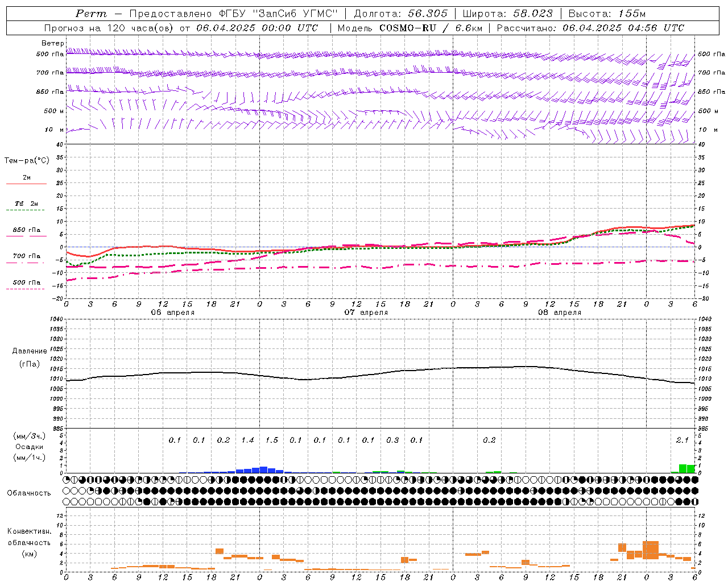Click the '1.4' precipitation amount

247,440
